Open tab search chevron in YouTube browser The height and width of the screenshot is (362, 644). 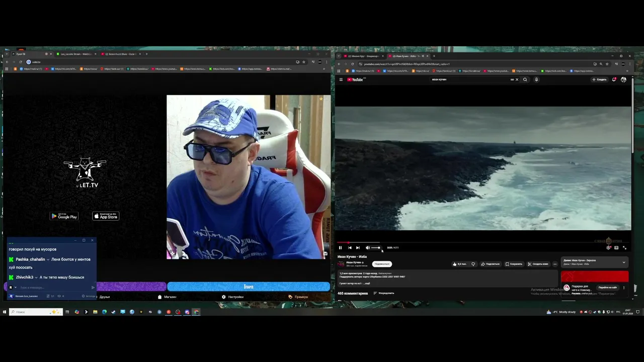(338, 56)
